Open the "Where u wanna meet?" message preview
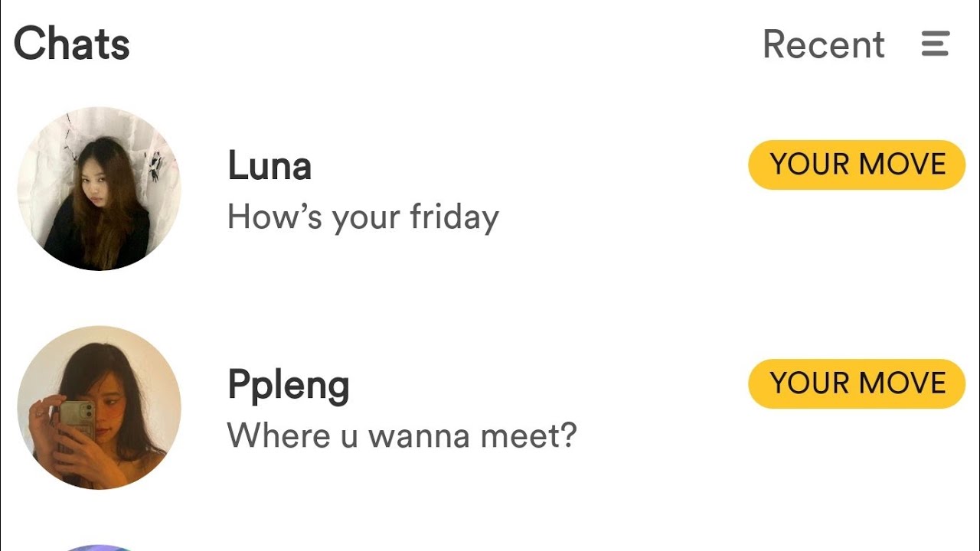This screenshot has width=980, height=551. coord(401,436)
